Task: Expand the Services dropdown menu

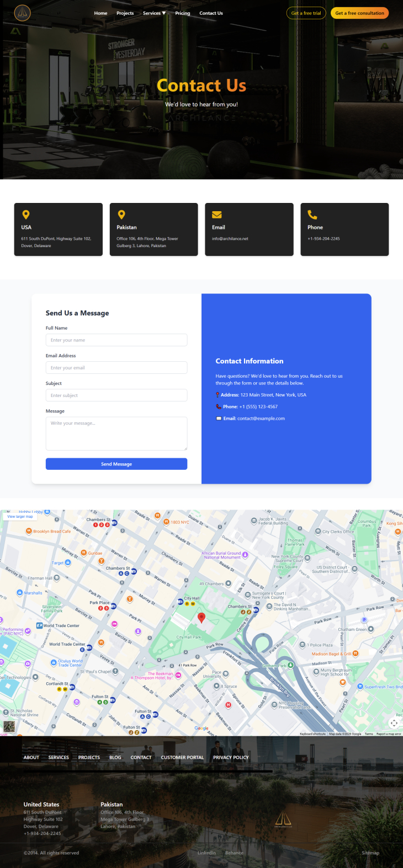Action: click(x=154, y=13)
